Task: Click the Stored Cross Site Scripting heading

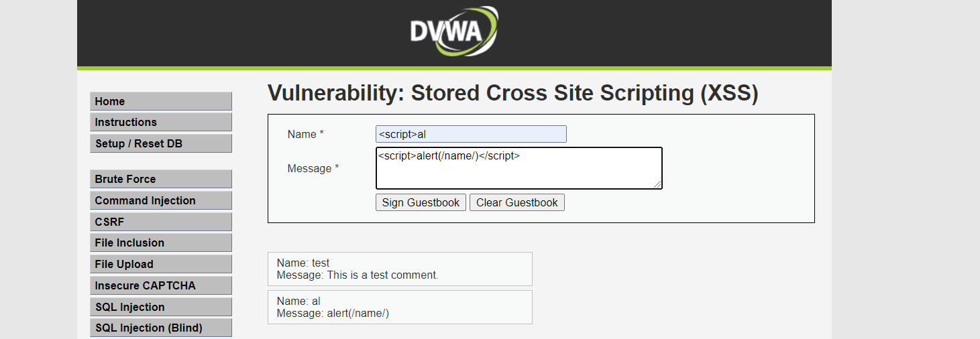Action: pyautogui.click(x=512, y=93)
